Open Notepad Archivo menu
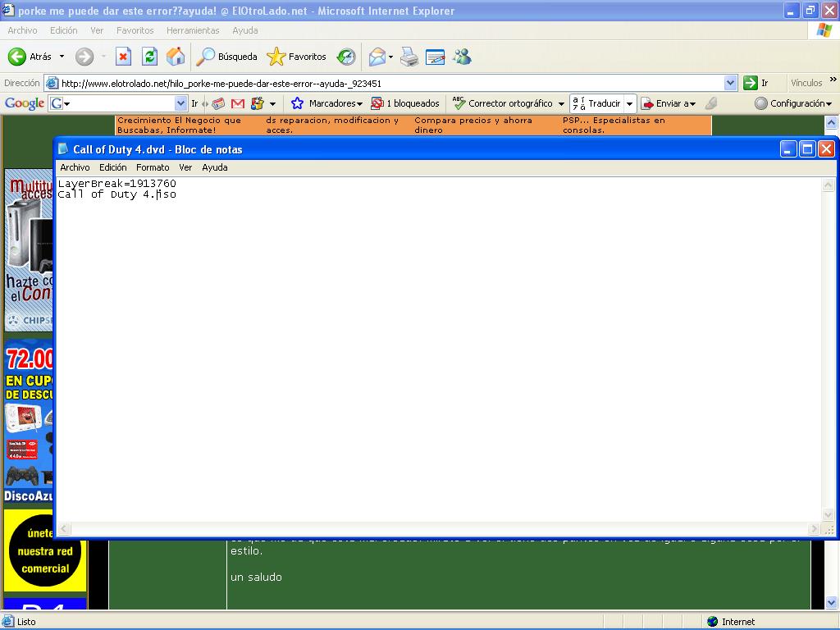 click(x=75, y=167)
